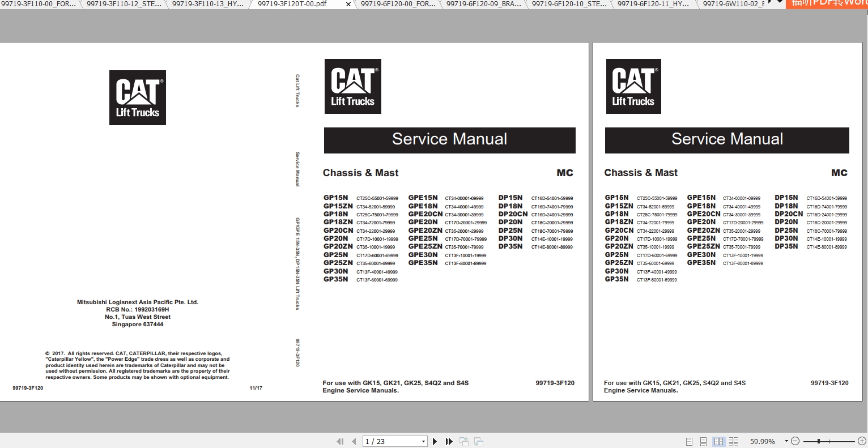Switch to continuous scrolling view mode
Image resolution: width=868 pixels, height=448 pixels.
tap(704, 441)
